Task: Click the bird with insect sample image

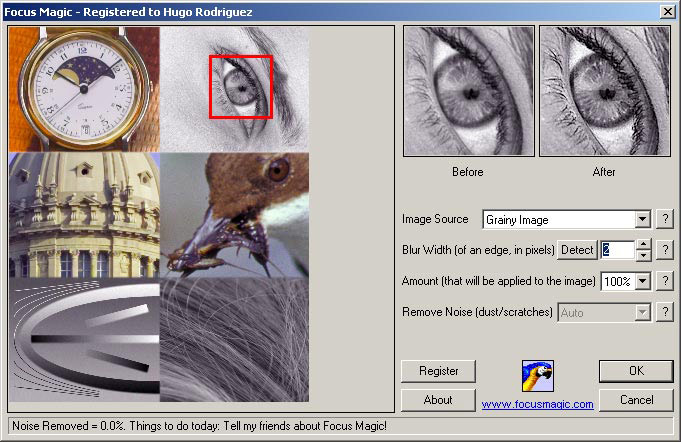Action: [235, 215]
